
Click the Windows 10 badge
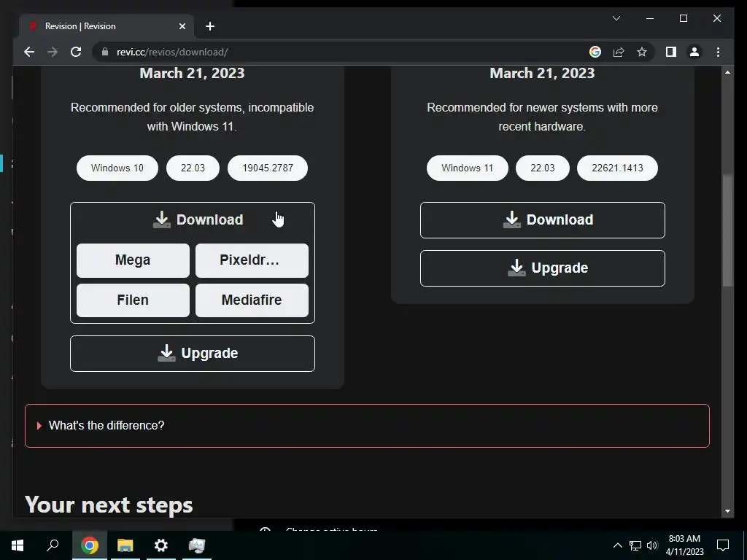point(117,168)
